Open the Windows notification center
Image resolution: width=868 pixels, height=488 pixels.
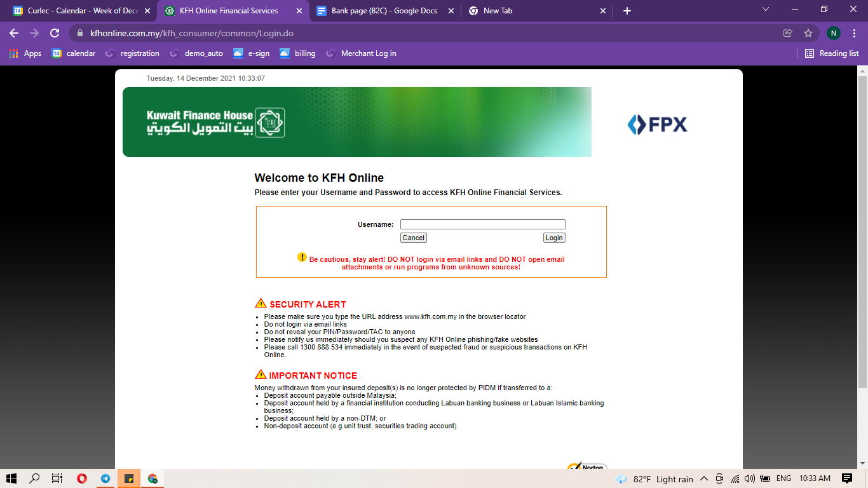847,478
